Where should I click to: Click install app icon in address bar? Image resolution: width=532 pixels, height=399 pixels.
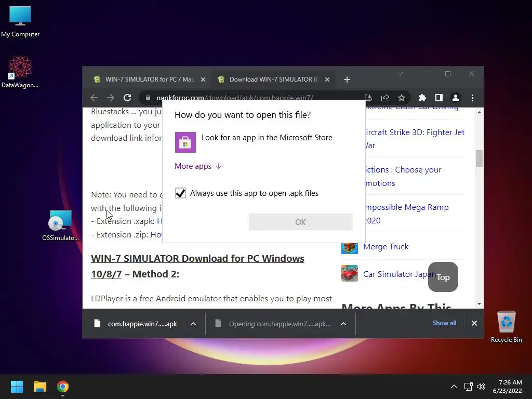coord(368,98)
